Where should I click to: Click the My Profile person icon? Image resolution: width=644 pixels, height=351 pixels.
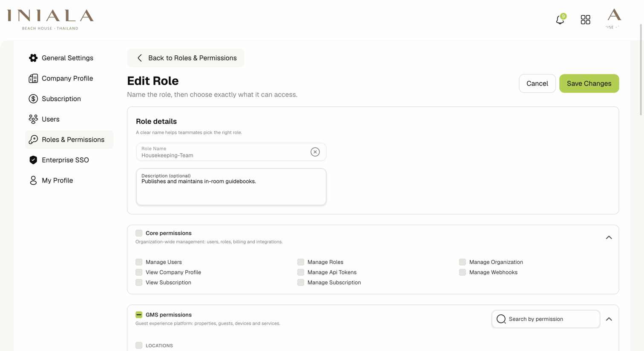[x=33, y=180]
